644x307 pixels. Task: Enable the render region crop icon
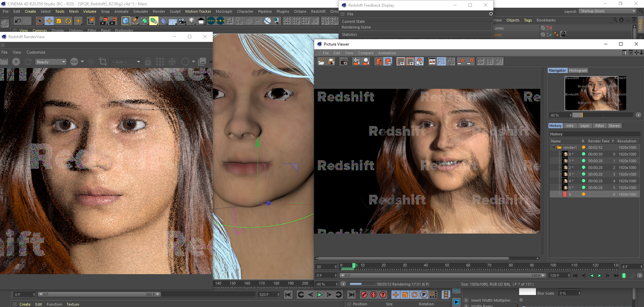point(103,62)
